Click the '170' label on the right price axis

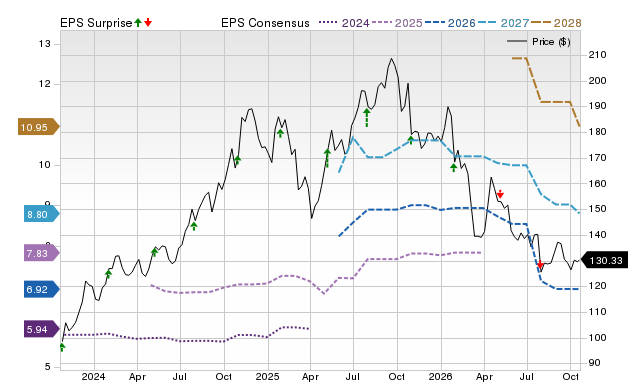point(597,158)
